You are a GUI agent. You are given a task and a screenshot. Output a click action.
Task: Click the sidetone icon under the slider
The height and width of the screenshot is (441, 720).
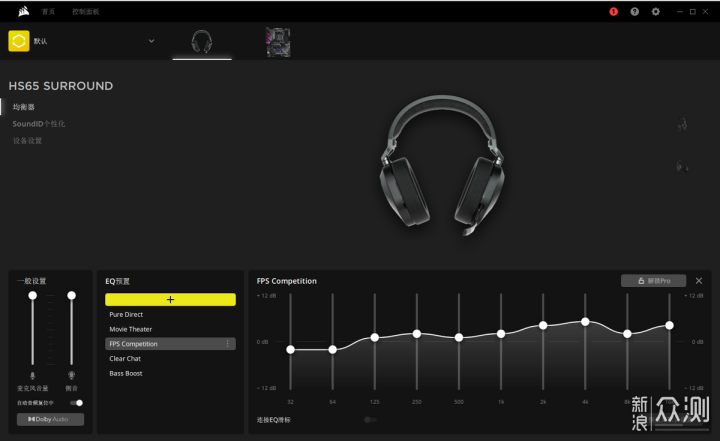point(72,376)
